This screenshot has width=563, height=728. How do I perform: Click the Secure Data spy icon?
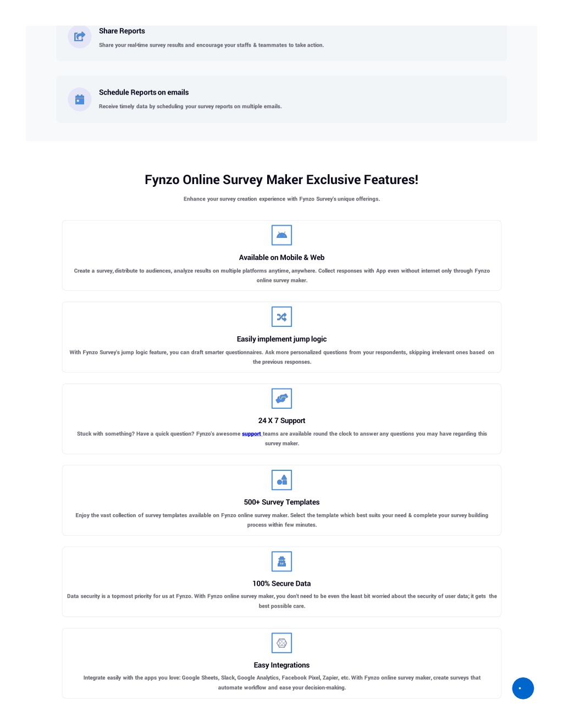click(x=281, y=561)
